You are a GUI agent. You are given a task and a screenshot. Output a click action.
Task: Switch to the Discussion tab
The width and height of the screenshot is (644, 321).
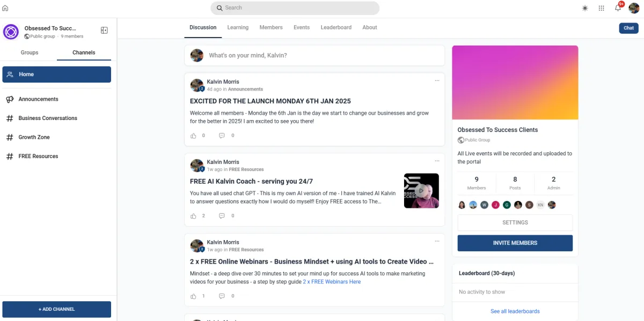(203, 27)
